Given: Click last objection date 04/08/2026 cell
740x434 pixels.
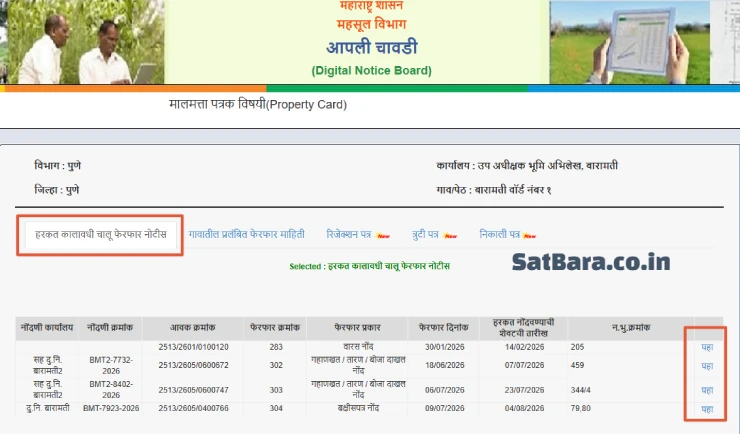Looking at the screenshot, I should coord(524,409).
